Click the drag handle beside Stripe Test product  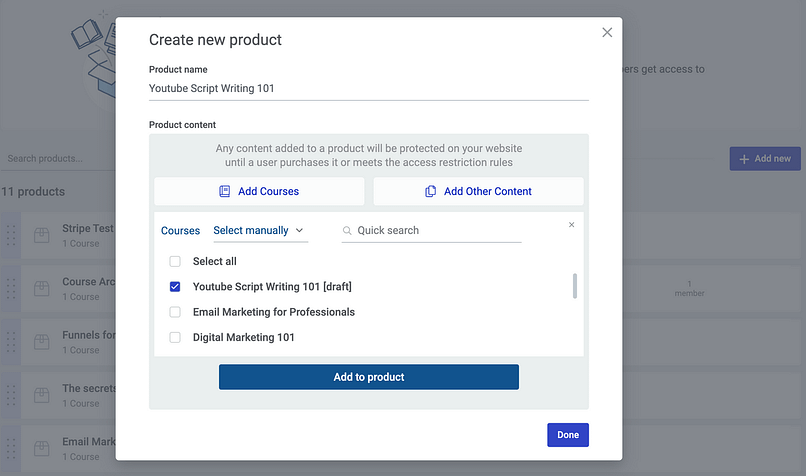[12, 235]
